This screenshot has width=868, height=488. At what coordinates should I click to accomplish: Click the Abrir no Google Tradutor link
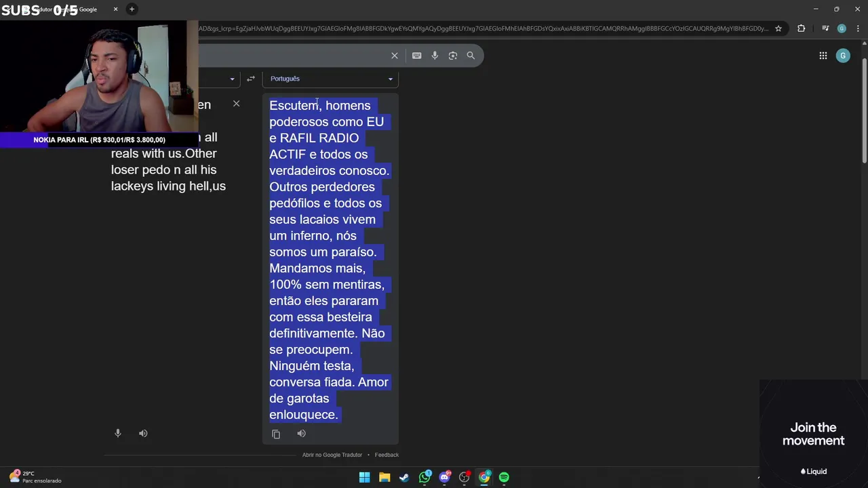tap(332, 455)
